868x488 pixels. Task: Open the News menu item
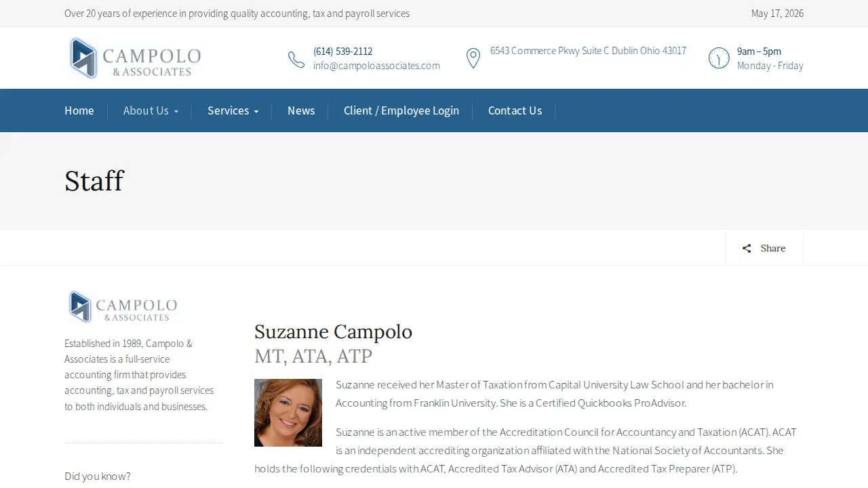[301, 110]
